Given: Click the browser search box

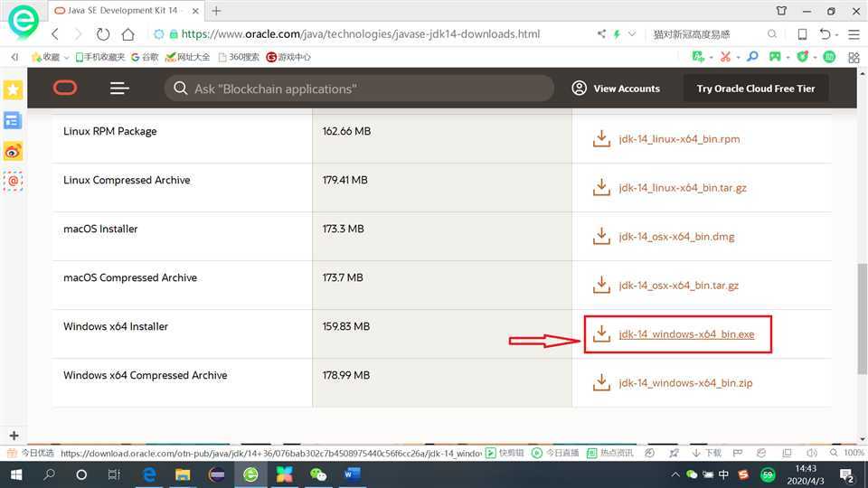Looking at the screenshot, I should [709, 34].
